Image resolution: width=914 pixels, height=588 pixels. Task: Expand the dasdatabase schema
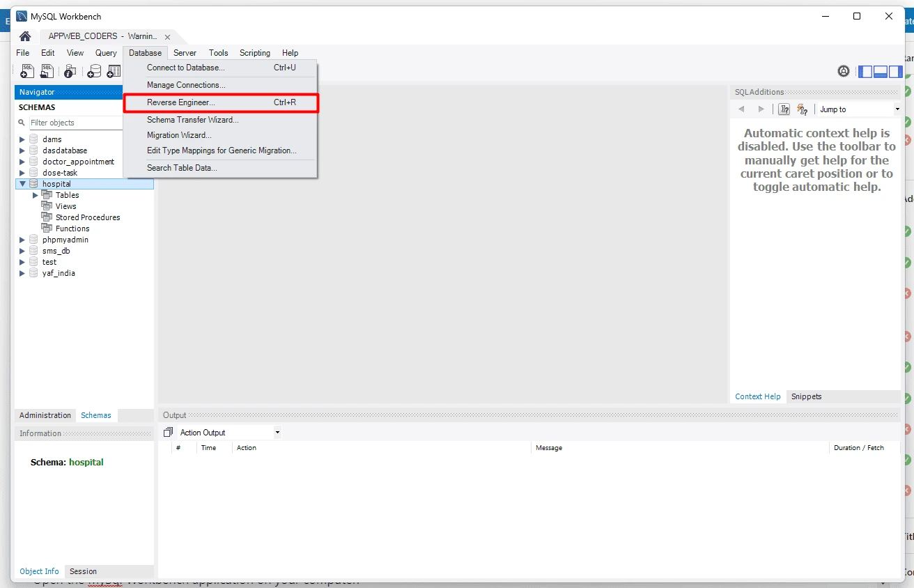[22, 150]
